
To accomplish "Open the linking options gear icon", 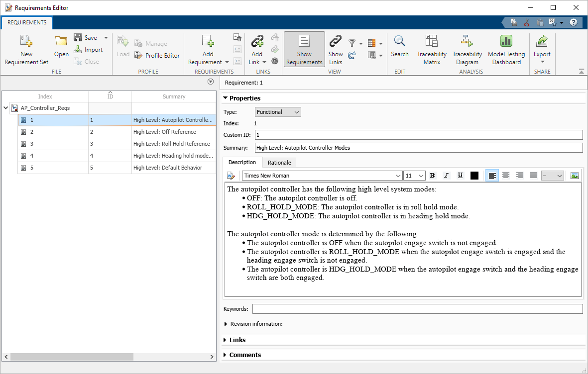I will point(274,61).
